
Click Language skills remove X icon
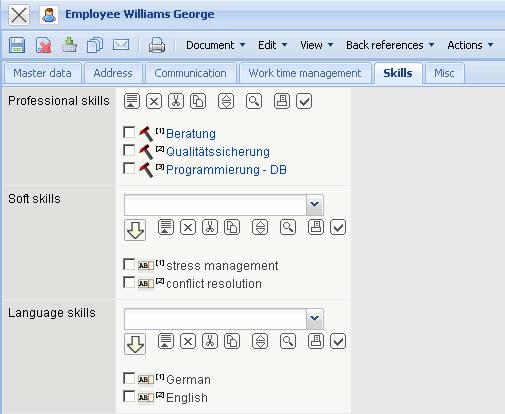coord(188,341)
